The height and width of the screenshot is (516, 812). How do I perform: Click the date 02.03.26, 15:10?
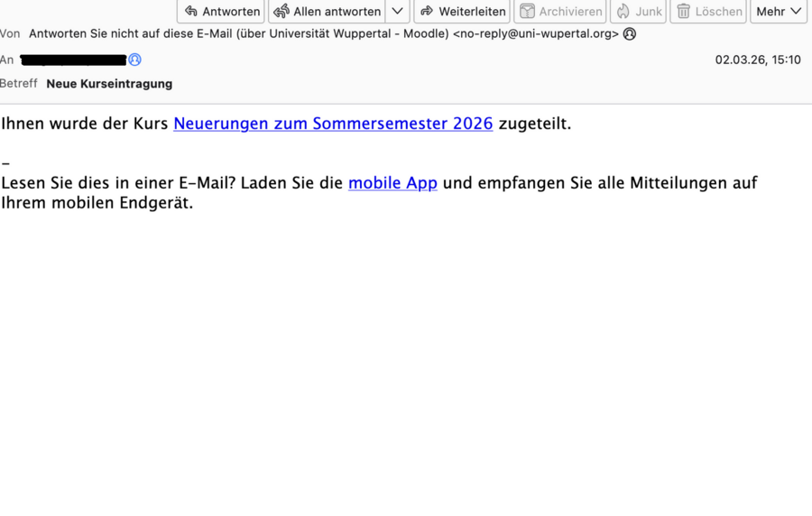point(757,60)
